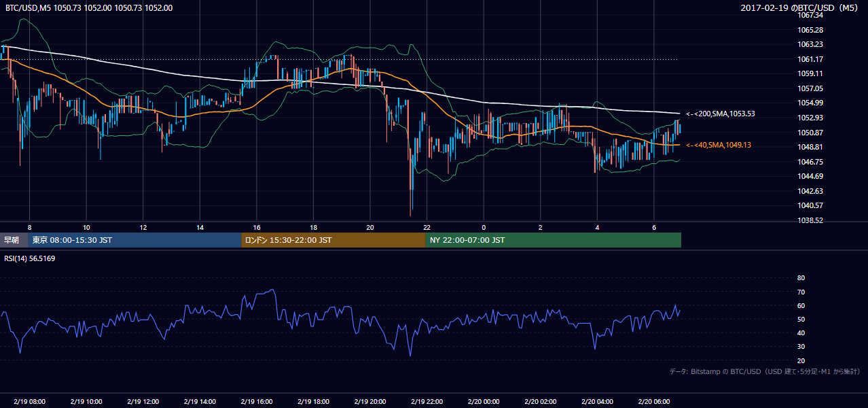The height and width of the screenshot is (408, 868).
Task: Click the hour 22 tick on price chart axis
Action: click(x=427, y=227)
